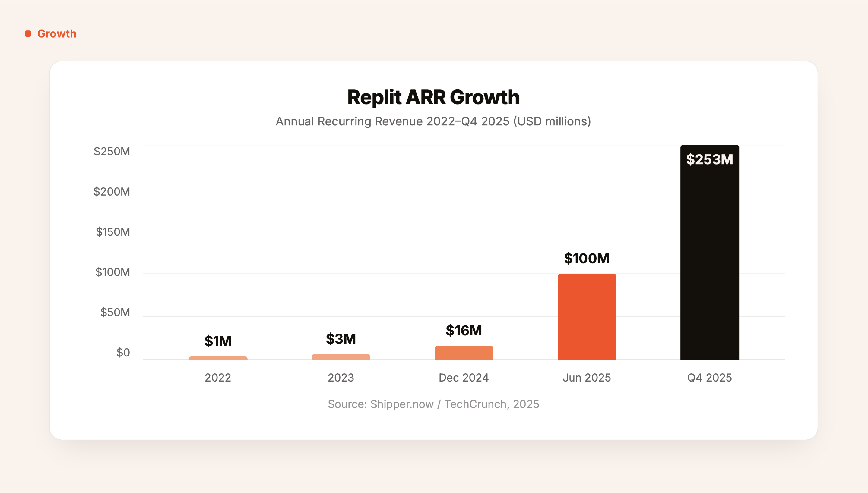
Task: Click the orange Growth section marker
Action: tap(28, 33)
